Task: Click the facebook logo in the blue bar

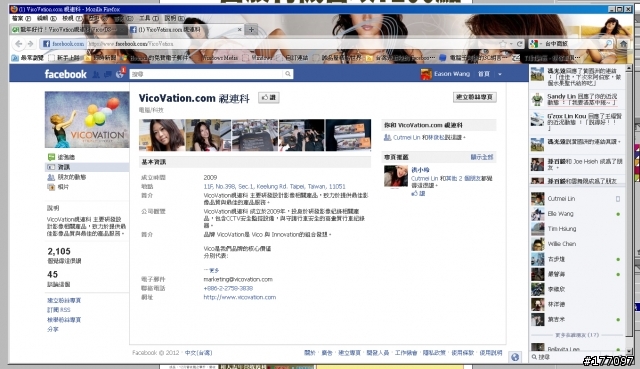Action: [x=65, y=74]
